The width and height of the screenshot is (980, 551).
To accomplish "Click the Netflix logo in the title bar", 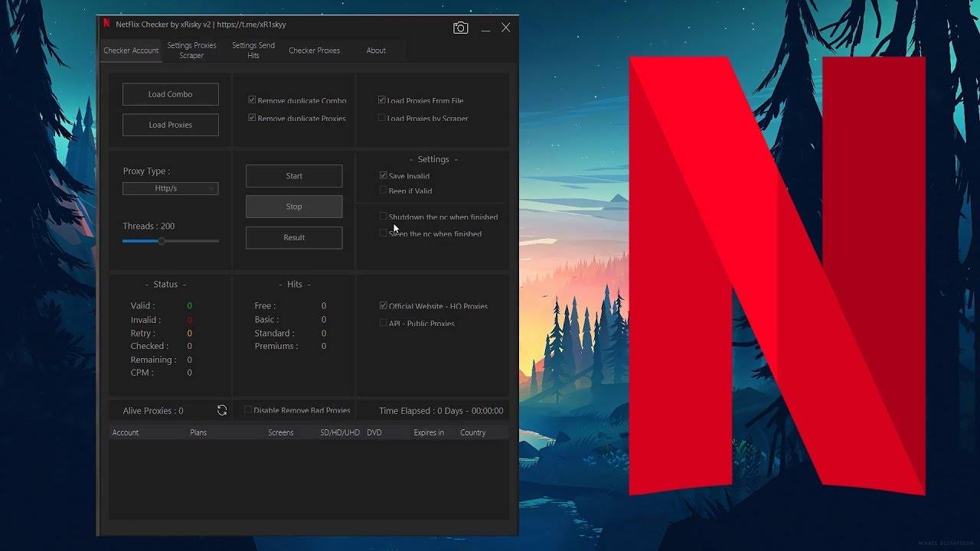I will [105, 24].
